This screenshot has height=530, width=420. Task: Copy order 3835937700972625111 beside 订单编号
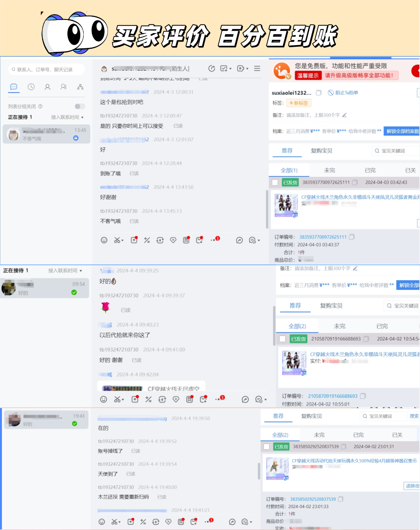[352, 237]
